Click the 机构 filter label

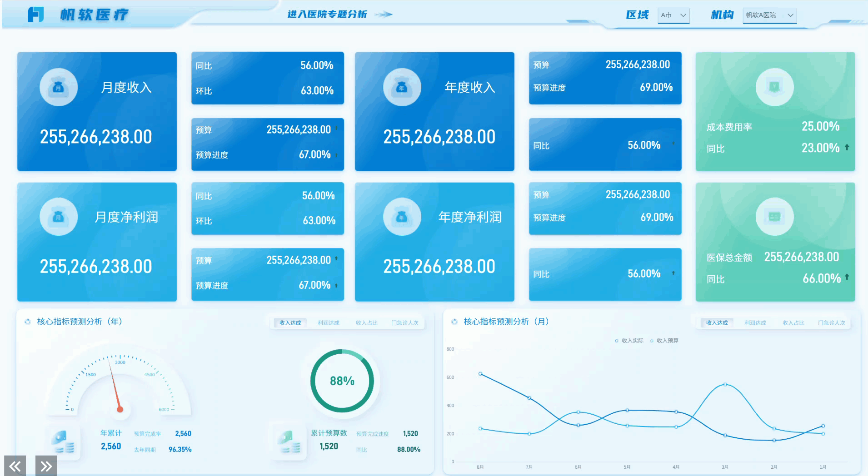[722, 15]
